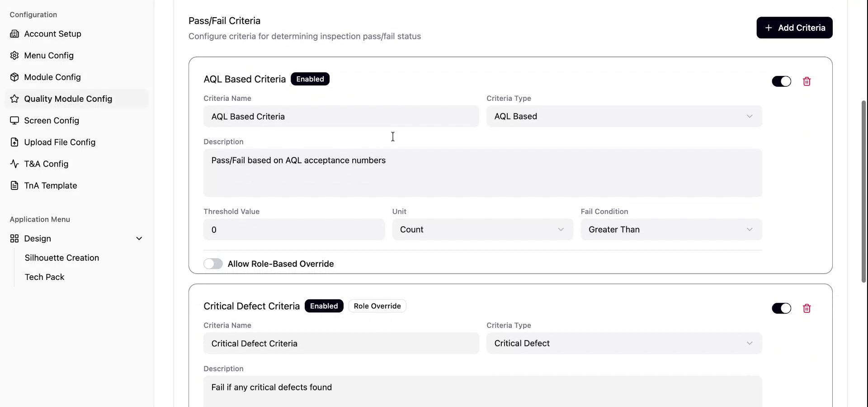Open the Unit dropdown showing Count
The width and height of the screenshot is (868, 407).
[482, 230]
